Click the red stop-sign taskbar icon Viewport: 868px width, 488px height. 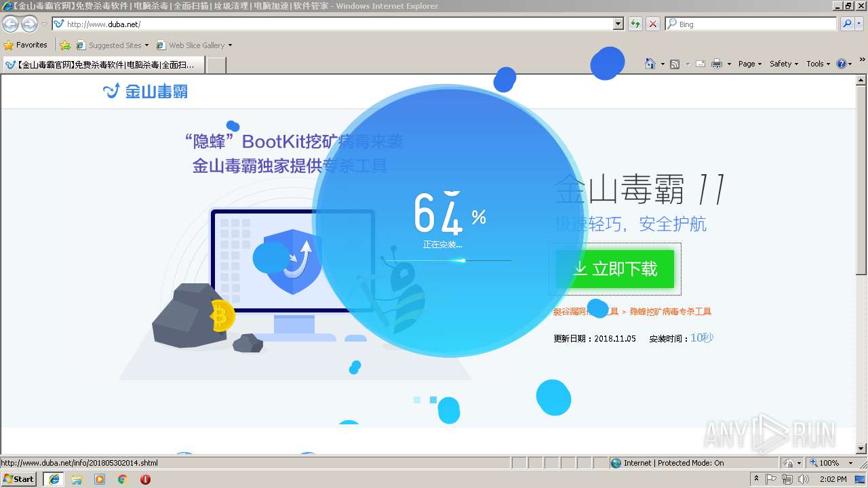[x=145, y=479]
